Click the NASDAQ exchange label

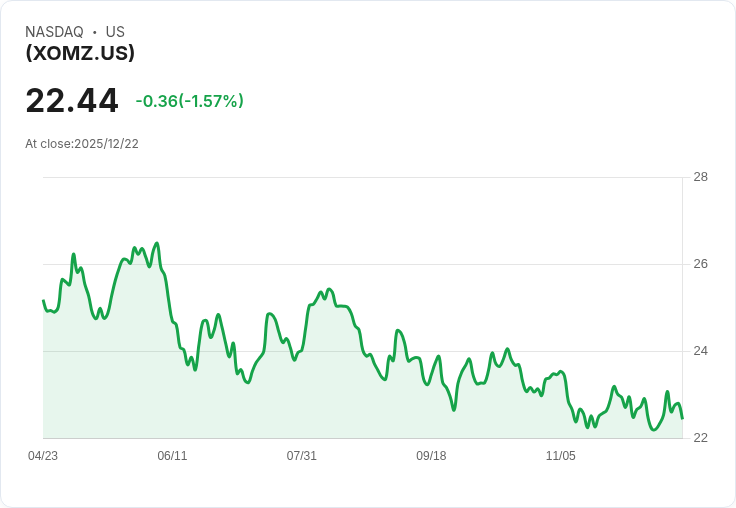(x=54, y=32)
